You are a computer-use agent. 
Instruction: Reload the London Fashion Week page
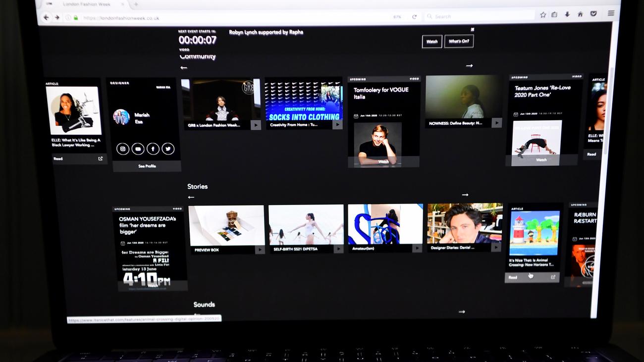(x=414, y=17)
